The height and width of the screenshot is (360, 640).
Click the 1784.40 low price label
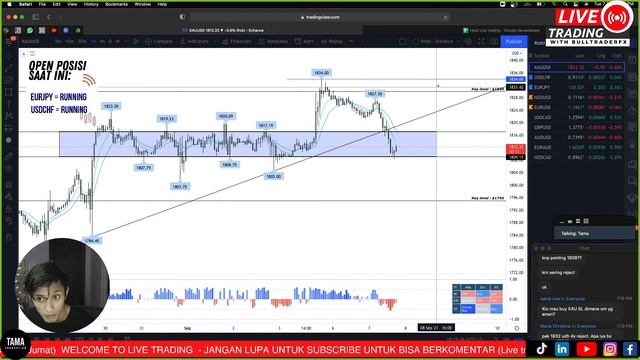coord(92,241)
